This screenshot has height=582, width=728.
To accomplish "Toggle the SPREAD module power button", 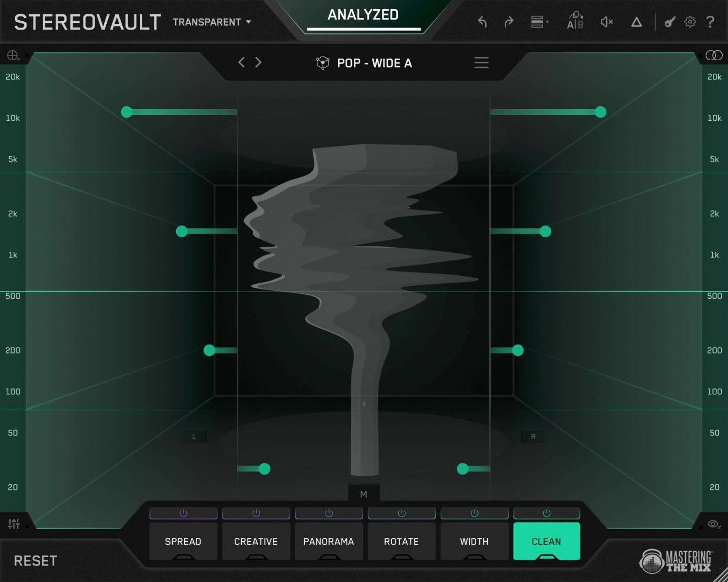I will pos(183,513).
